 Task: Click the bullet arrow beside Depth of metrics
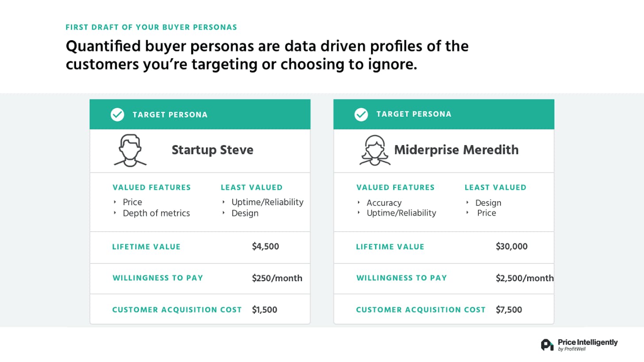(115, 213)
